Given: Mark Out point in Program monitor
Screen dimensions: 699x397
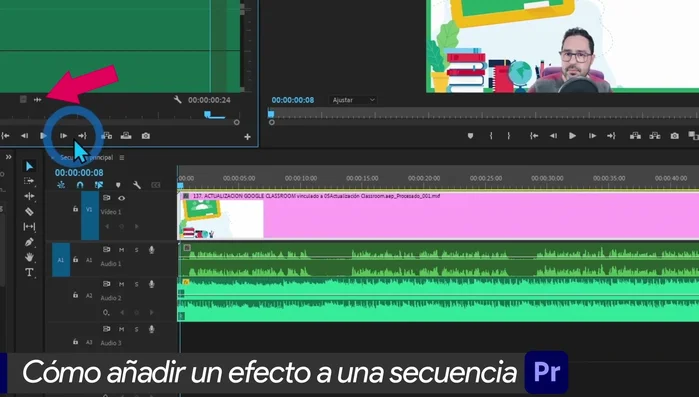Looking at the screenshot, I should pyautogui.click(x=509, y=136).
